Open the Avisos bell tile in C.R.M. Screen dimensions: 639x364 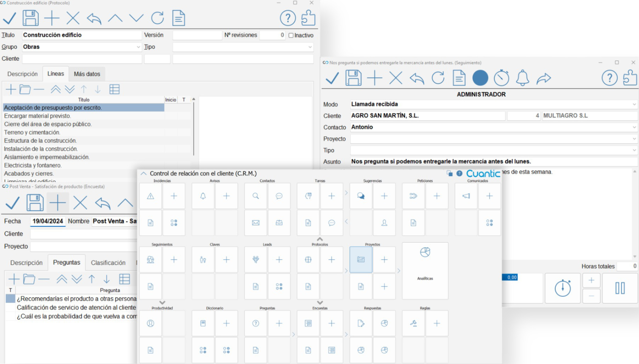click(x=203, y=196)
